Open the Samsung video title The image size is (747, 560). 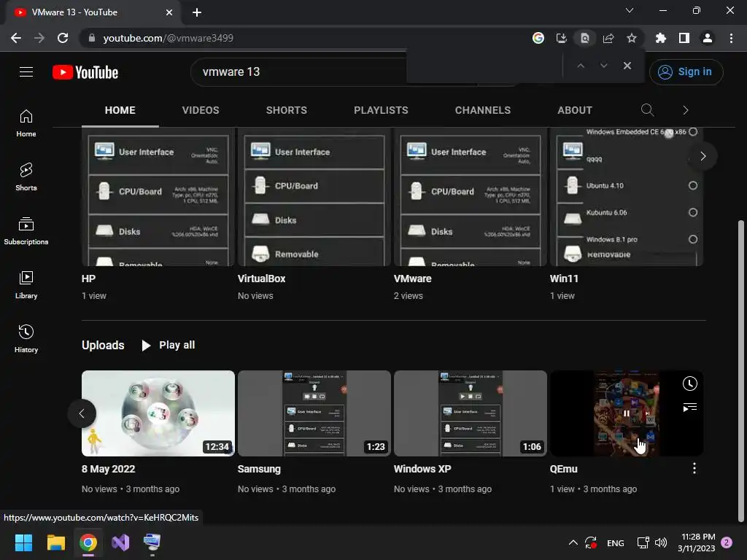(259, 469)
